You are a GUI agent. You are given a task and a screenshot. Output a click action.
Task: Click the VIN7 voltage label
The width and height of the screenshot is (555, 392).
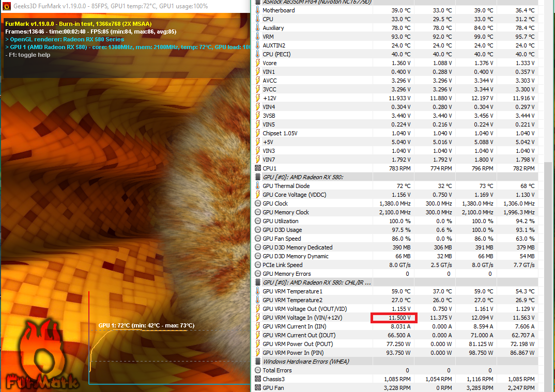point(269,160)
